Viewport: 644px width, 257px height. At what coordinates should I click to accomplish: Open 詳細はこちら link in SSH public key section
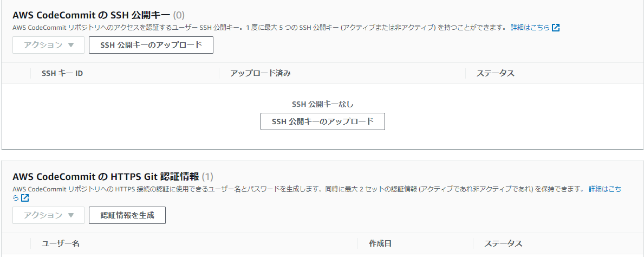point(530,27)
